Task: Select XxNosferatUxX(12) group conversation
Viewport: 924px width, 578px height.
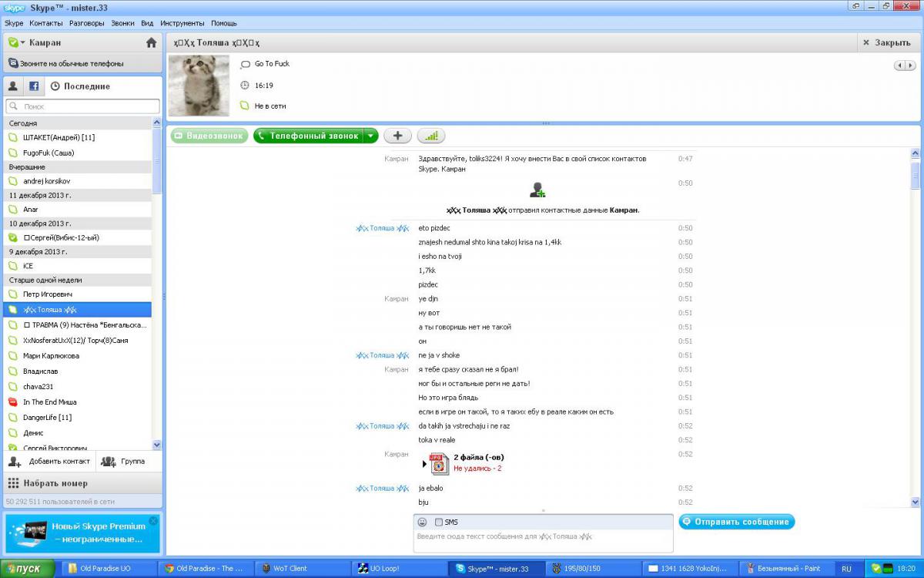Action: point(79,340)
